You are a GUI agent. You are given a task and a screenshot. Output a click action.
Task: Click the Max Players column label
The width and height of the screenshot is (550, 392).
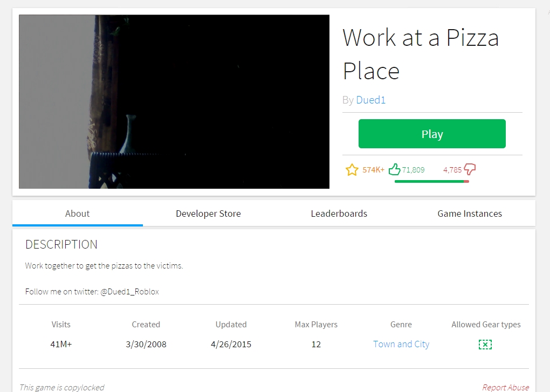[x=316, y=324]
